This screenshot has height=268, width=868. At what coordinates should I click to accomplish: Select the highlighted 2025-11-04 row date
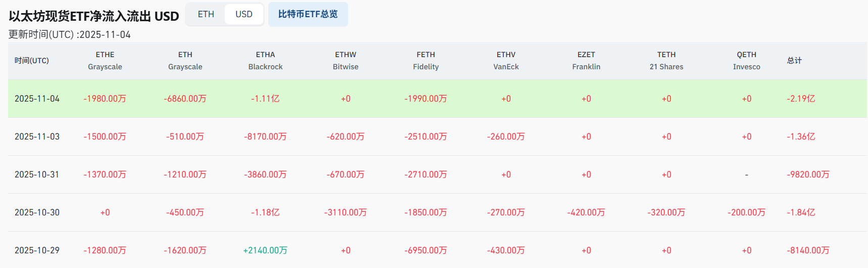(37, 99)
